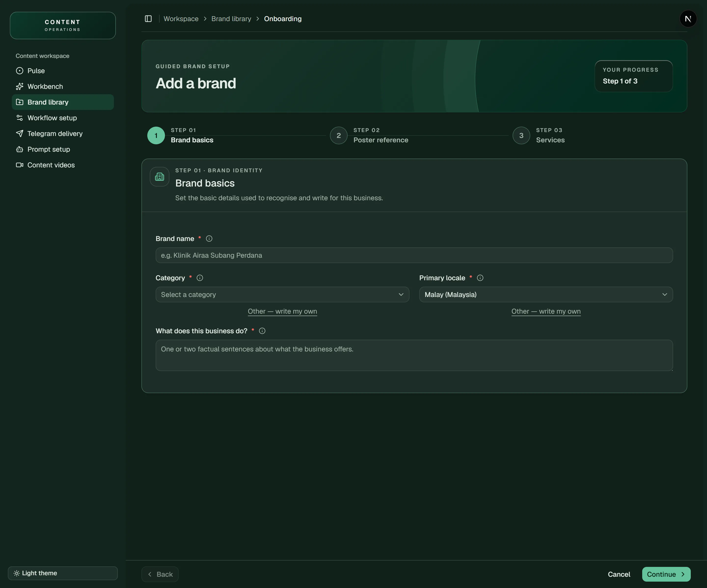The image size is (707, 588).
Task: Click the Primary locale info icon
Action: coord(480,278)
